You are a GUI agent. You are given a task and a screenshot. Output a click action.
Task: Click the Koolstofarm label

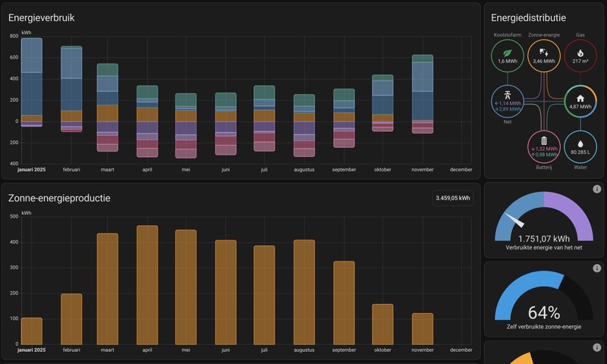point(507,35)
